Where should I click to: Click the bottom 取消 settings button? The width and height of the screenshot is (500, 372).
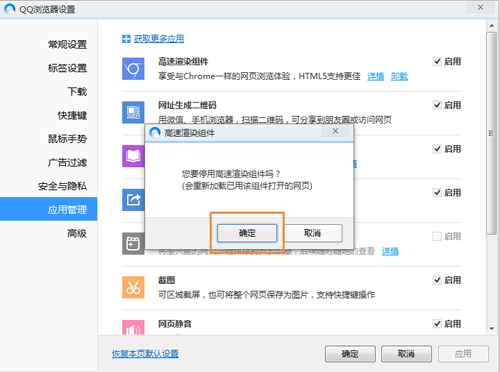coord(406,354)
